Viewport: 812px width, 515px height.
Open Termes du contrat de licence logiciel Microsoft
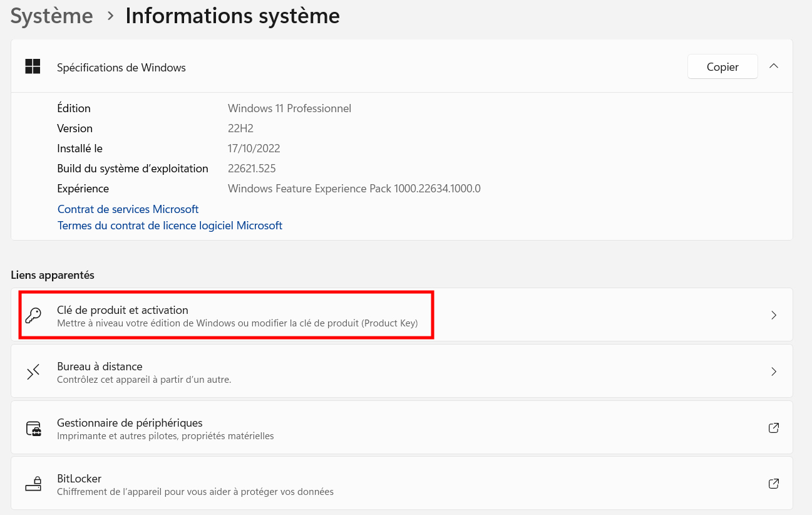point(170,226)
